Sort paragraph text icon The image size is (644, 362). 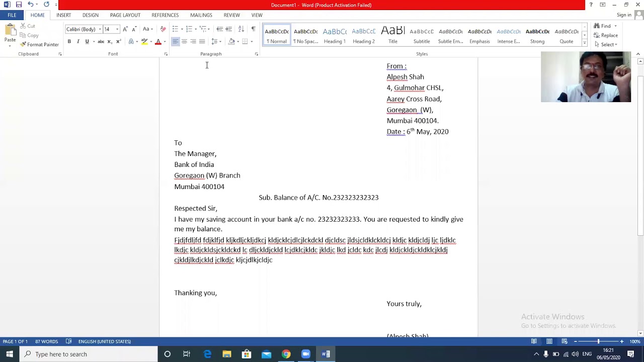241,29
